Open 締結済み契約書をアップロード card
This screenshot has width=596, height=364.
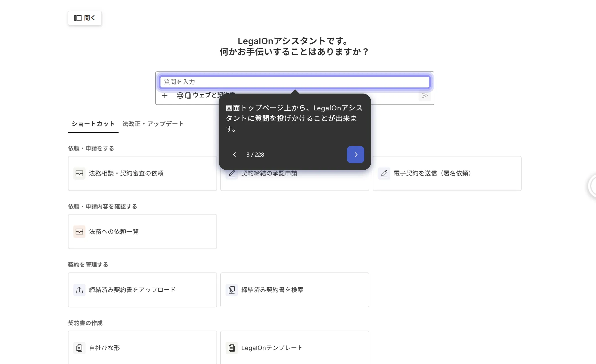(142, 290)
